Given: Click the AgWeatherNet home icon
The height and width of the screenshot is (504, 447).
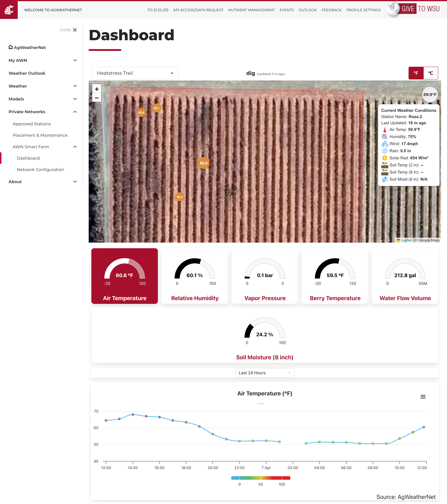Looking at the screenshot, I should pos(11,47).
